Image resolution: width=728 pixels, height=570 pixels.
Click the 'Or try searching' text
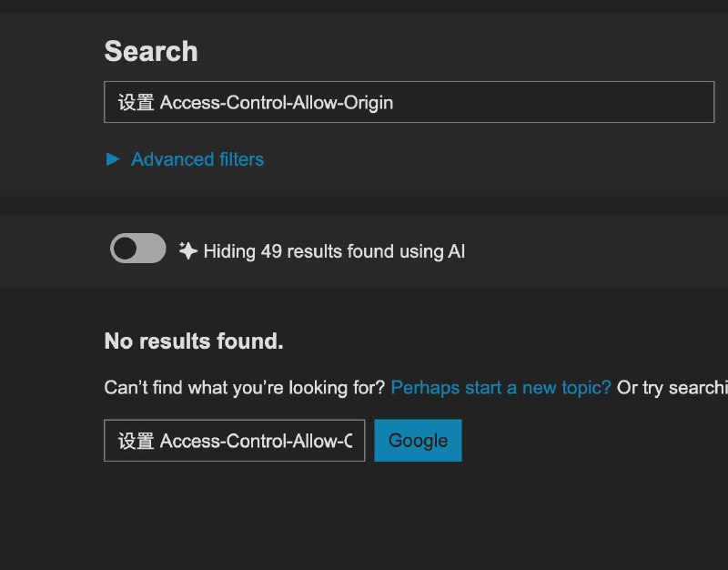tap(672, 388)
